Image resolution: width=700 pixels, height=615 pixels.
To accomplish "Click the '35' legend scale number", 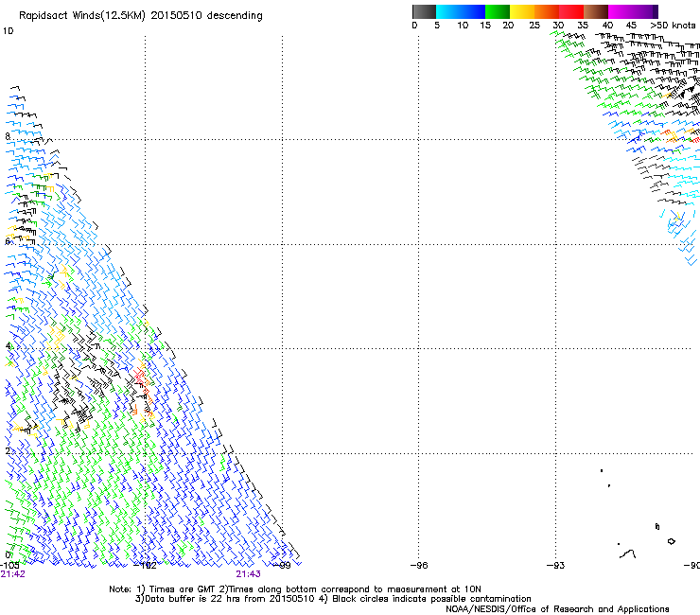I will click(x=583, y=26).
